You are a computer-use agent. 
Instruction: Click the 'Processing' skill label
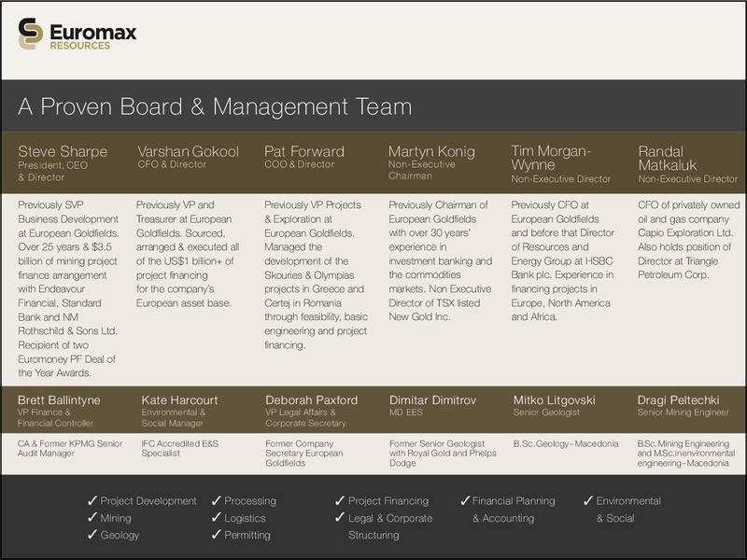coord(250,501)
